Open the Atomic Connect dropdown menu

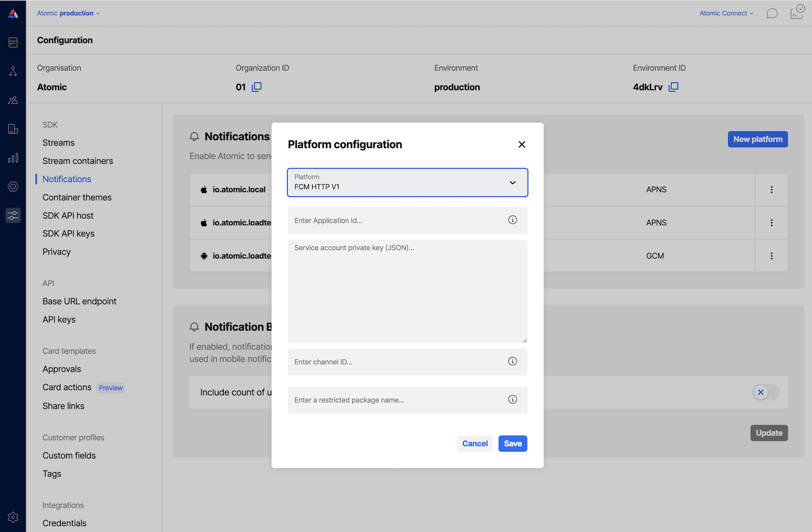726,13
